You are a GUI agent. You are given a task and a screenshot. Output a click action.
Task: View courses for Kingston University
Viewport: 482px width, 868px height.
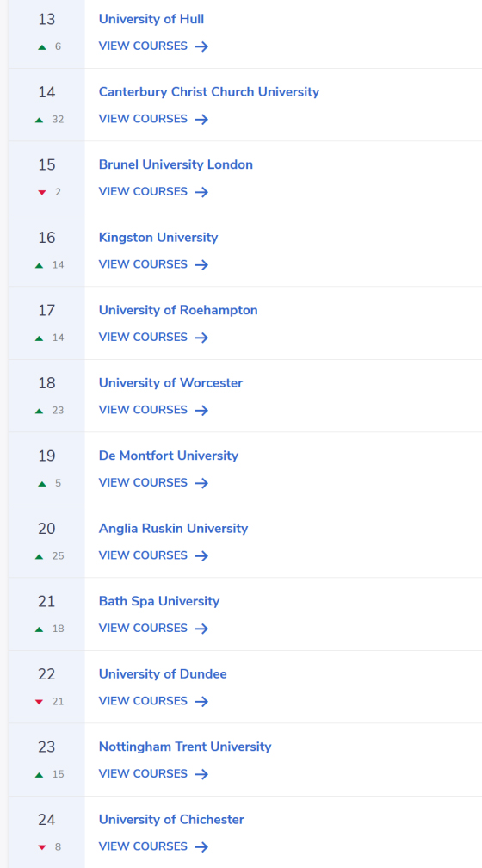(153, 264)
